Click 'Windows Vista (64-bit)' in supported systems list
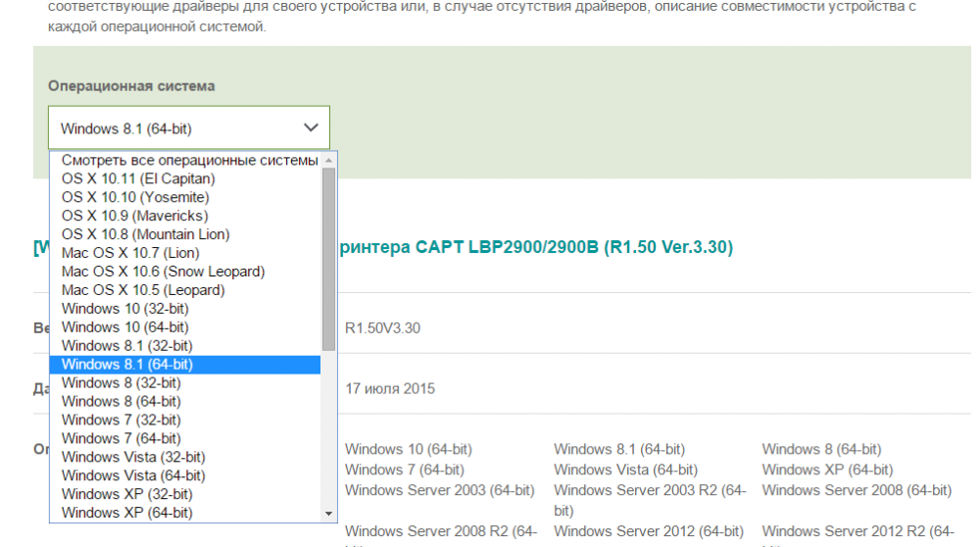980x547 pixels. (x=625, y=470)
